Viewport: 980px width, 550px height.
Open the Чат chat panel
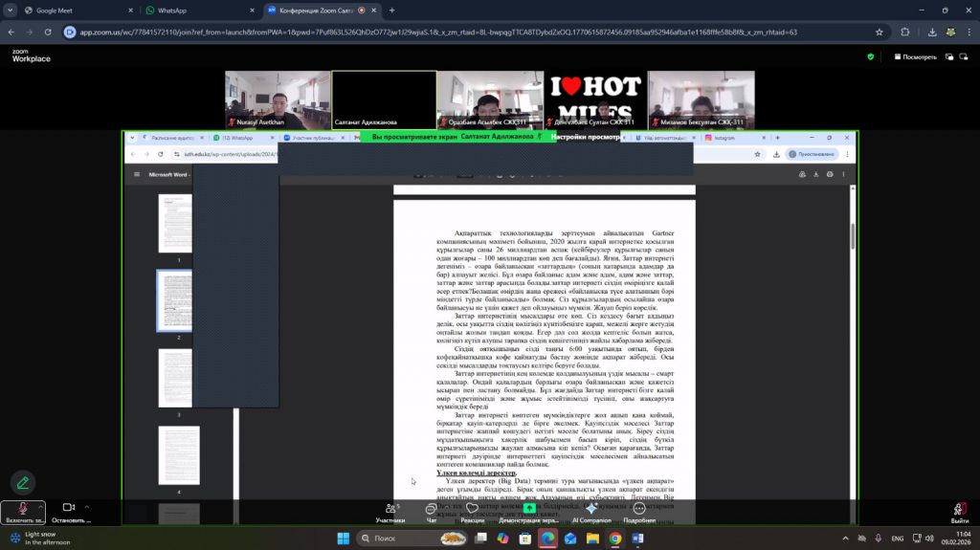tap(432, 509)
